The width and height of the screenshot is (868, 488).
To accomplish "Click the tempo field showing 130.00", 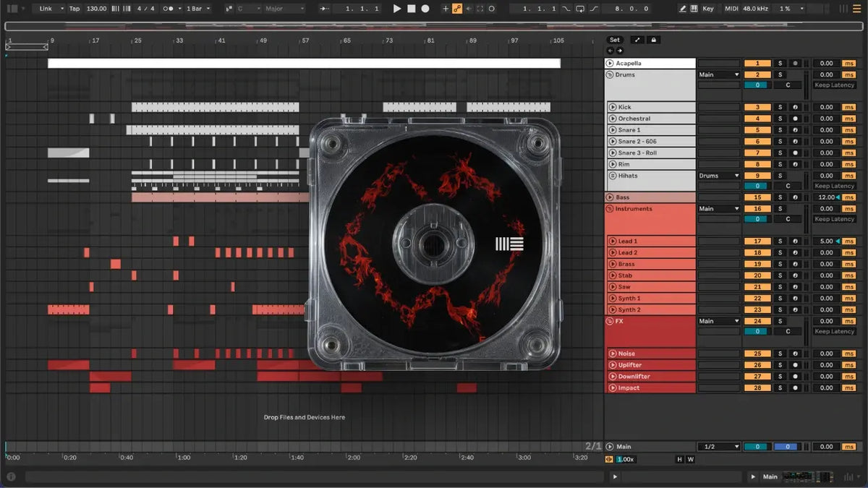I will (96, 9).
